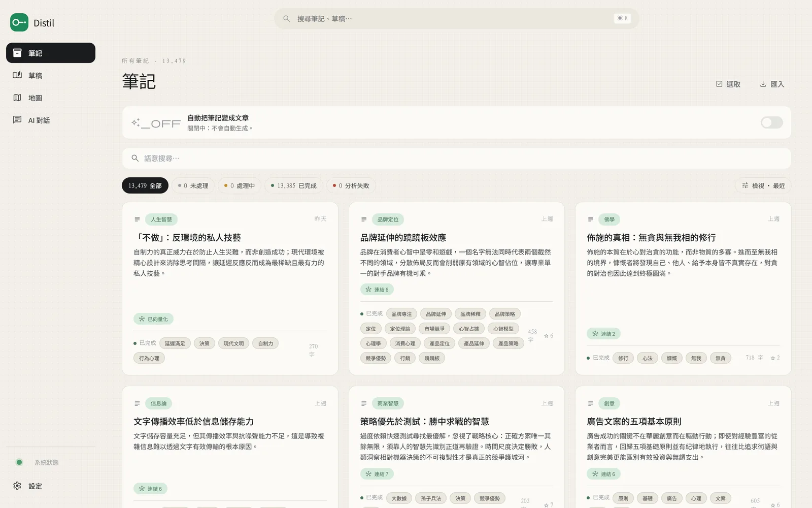The width and height of the screenshot is (812, 508).
Task: Click 連結 6 badge on 品牌延伸 card
Action: coord(377,290)
